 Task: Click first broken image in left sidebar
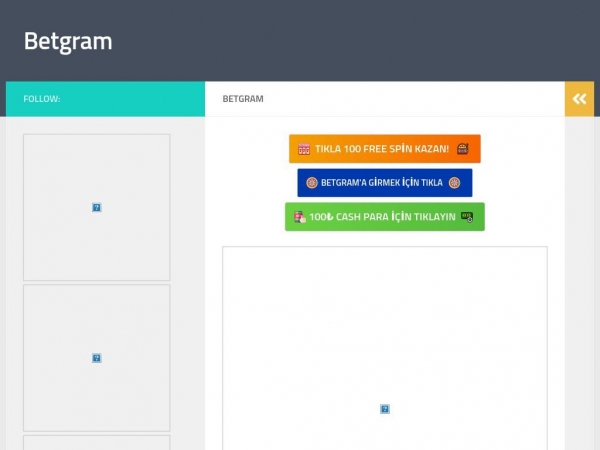[96, 207]
